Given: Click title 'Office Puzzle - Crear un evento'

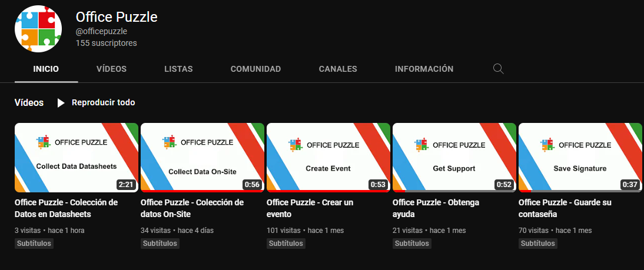Looking at the screenshot, I should 310,208.
